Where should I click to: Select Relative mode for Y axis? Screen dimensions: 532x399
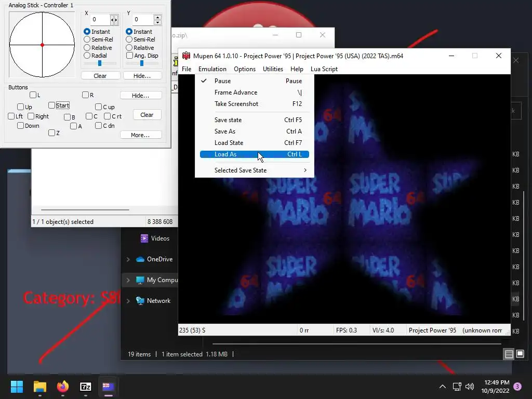point(140,48)
